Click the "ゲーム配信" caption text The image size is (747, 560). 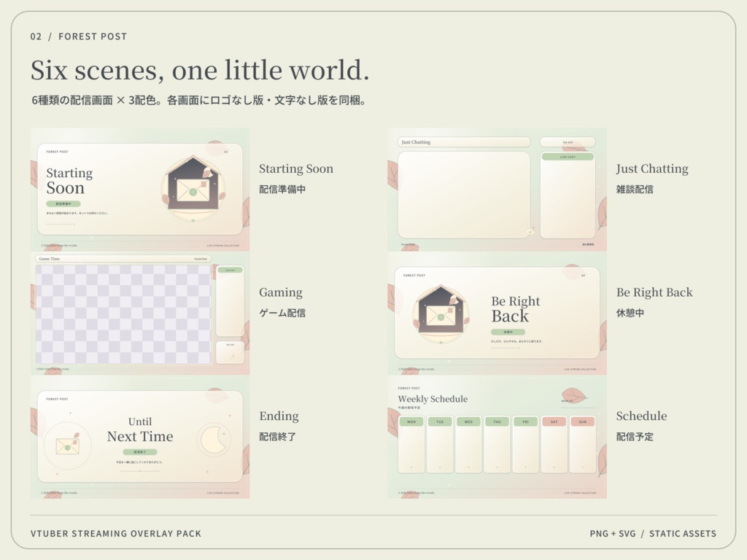click(x=282, y=313)
